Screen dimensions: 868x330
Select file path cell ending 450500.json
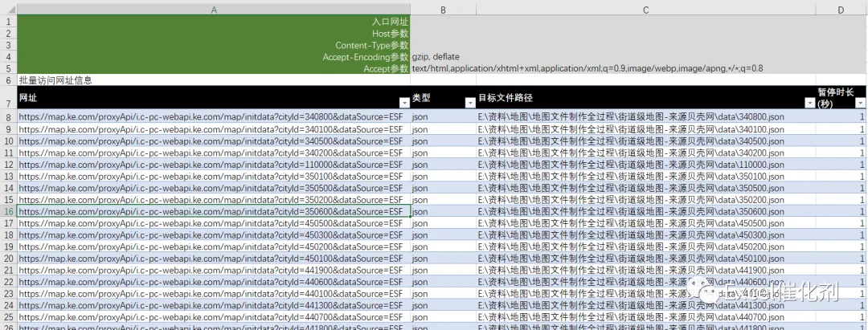point(646,223)
